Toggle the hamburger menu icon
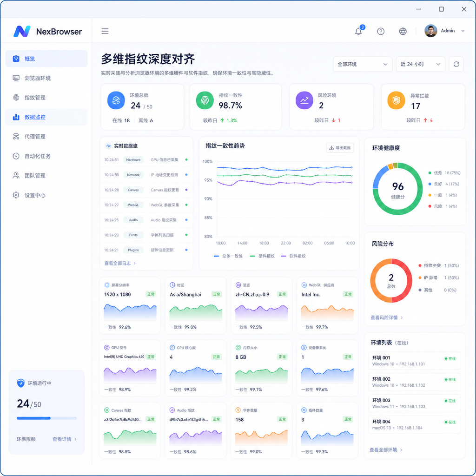This screenshot has width=476, height=476. click(105, 31)
